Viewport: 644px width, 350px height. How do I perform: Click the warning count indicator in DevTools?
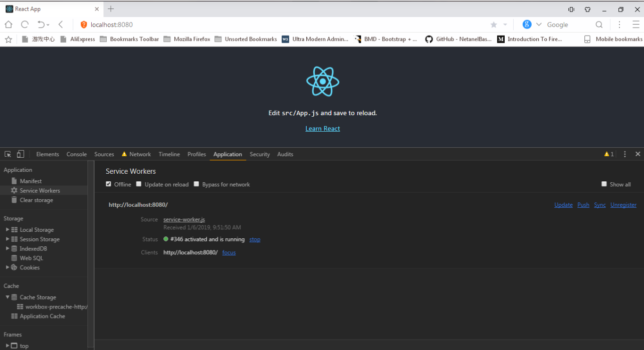coord(609,154)
